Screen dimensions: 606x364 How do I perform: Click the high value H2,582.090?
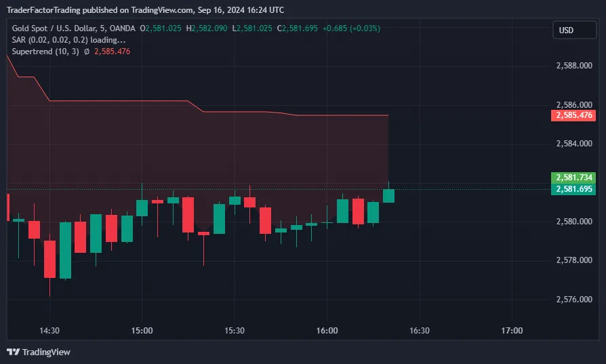[x=207, y=28]
